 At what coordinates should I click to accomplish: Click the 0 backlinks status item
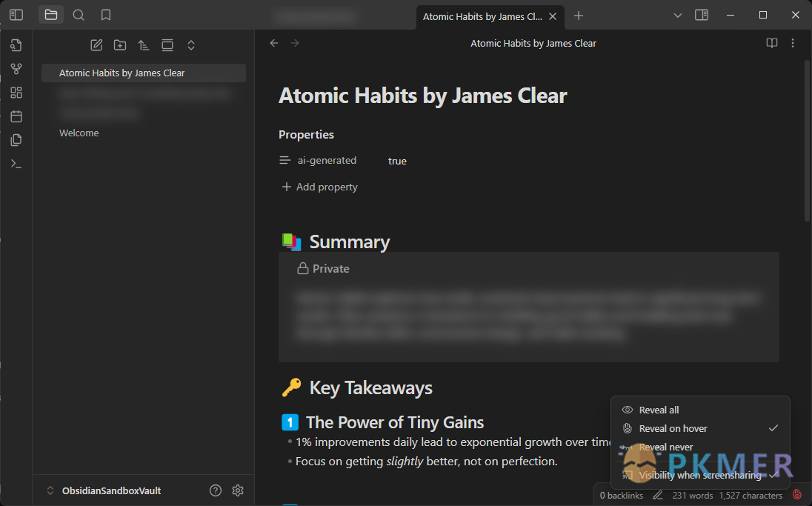622,496
